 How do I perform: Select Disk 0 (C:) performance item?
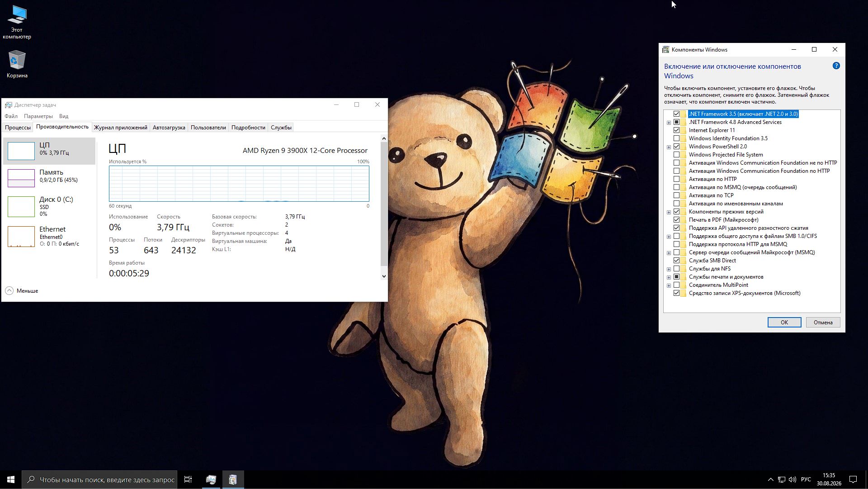[49, 206]
